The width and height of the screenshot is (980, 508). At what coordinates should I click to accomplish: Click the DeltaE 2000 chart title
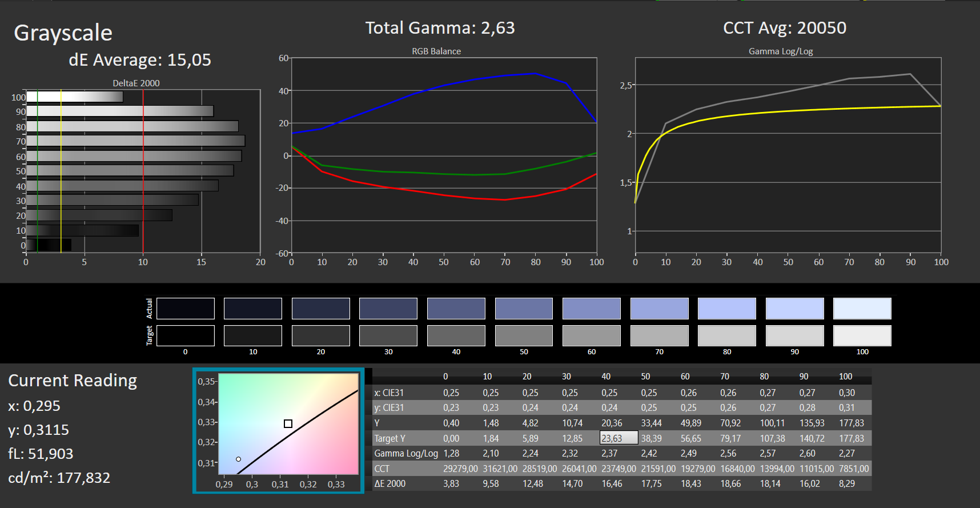136,83
